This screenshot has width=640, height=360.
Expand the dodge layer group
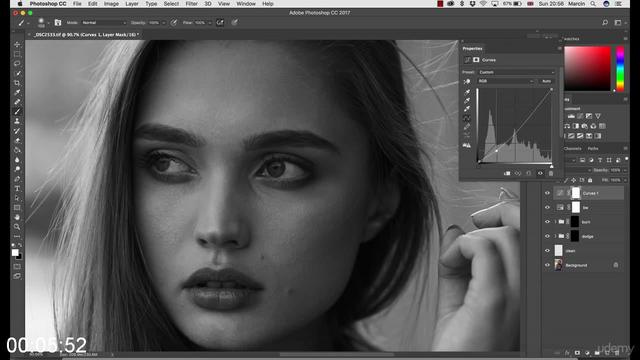click(x=555, y=236)
